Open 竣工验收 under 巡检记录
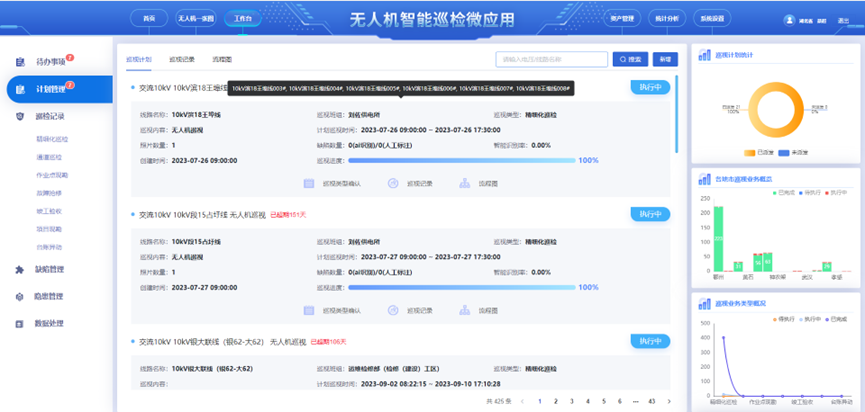Viewport: 865px width, 412px height. [x=48, y=211]
